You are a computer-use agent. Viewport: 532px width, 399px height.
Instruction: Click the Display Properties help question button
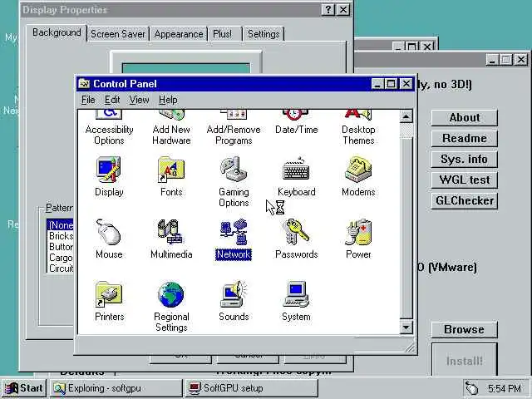[328, 10]
